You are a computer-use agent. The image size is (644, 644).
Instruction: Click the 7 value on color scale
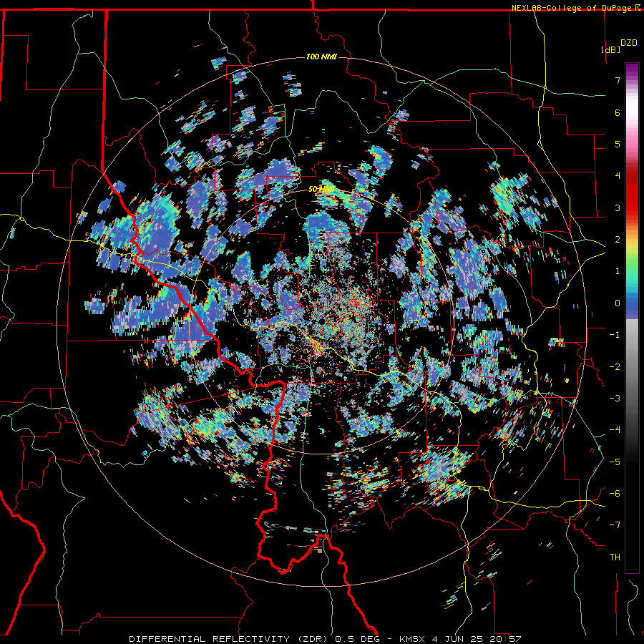coord(618,80)
